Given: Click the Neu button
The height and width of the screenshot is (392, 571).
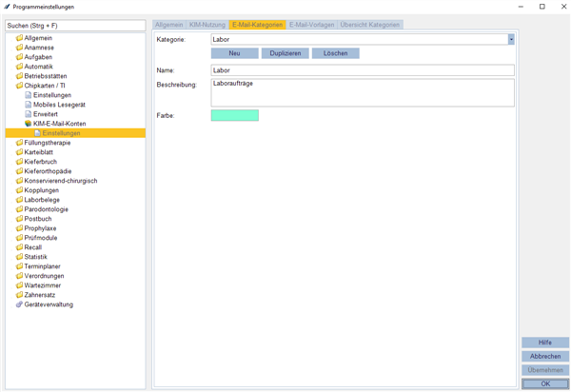Looking at the screenshot, I should (x=234, y=53).
